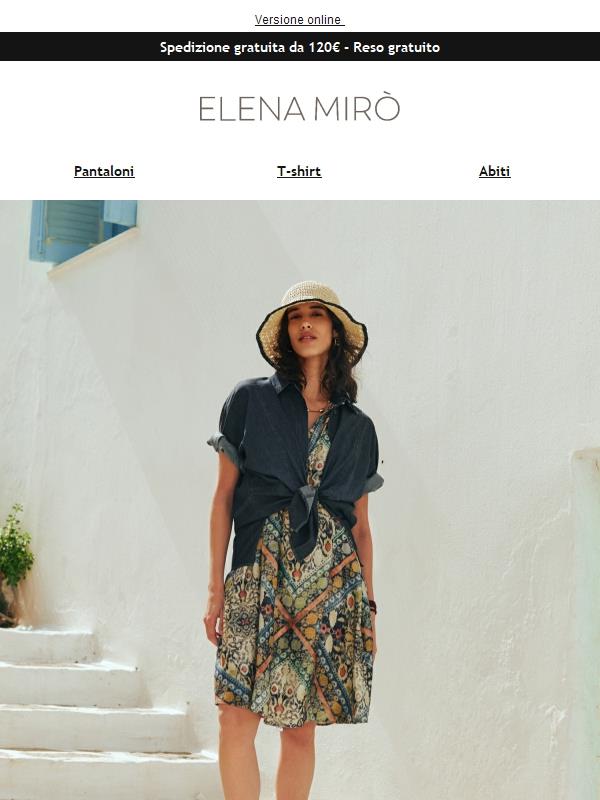Click the Elena Mirò logo

coord(299,108)
